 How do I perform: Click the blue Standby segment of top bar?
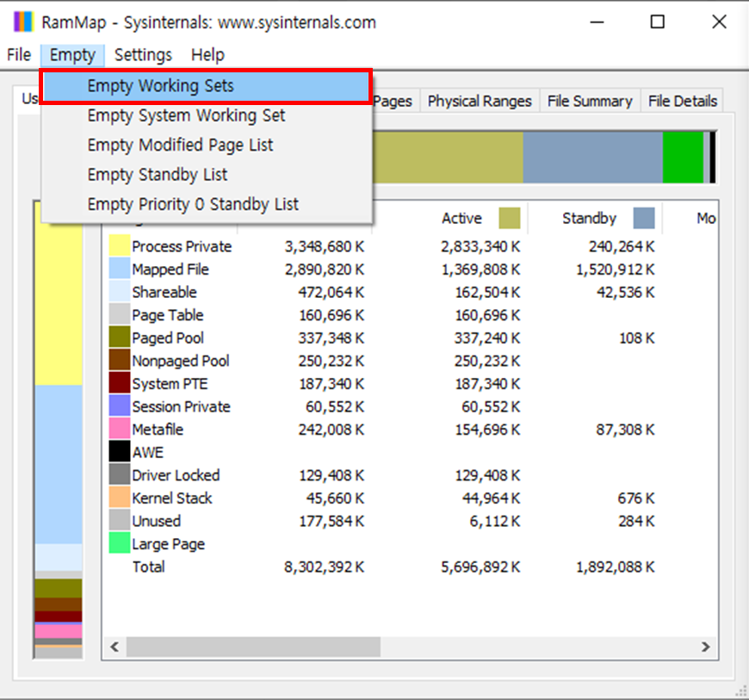tap(593, 158)
